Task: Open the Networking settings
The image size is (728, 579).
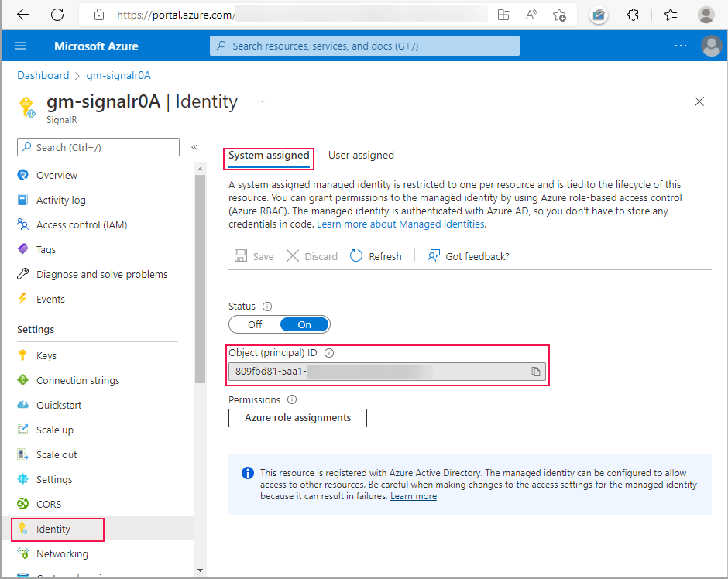Action: [x=62, y=553]
